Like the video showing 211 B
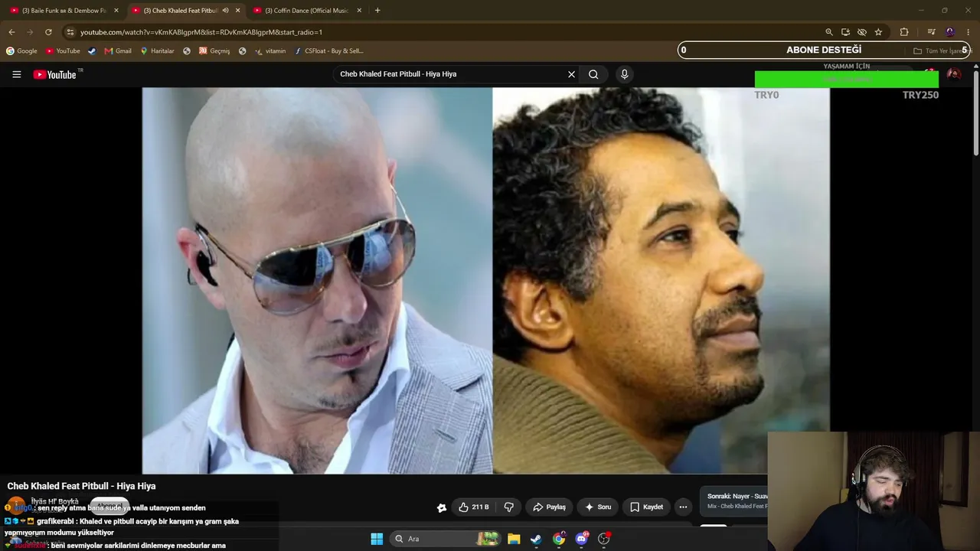Screen dimensions: 980x551 [x=474, y=507]
